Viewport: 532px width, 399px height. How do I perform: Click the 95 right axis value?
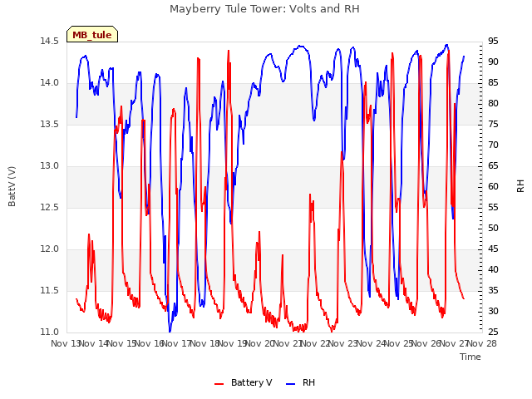[493, 41]
